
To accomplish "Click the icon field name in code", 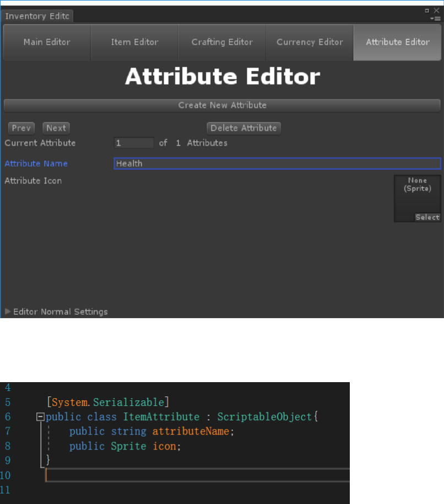I will (164, 446).
